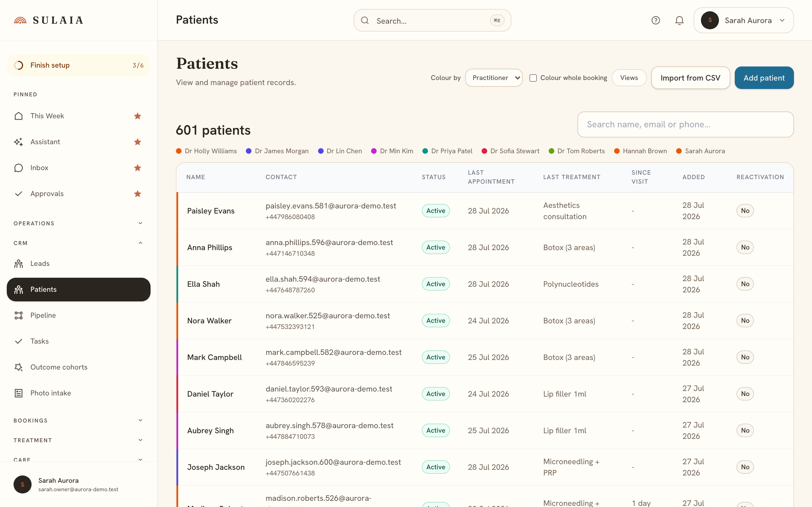Viewport: 812px width, 507px height.
Task: Click the Pipeline icon in CRM
Action: pos(19,315)
